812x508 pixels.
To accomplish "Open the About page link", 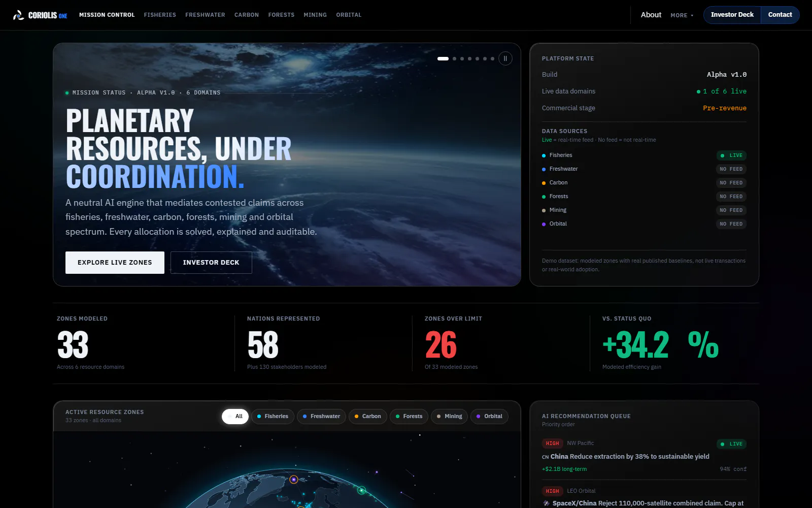I will [x=651, y=15].
